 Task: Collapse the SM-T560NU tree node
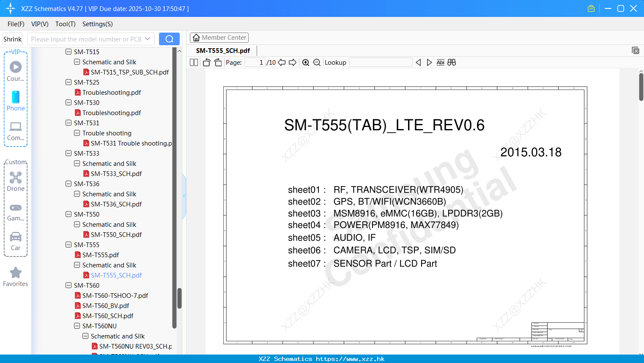[x=77, y=326]
